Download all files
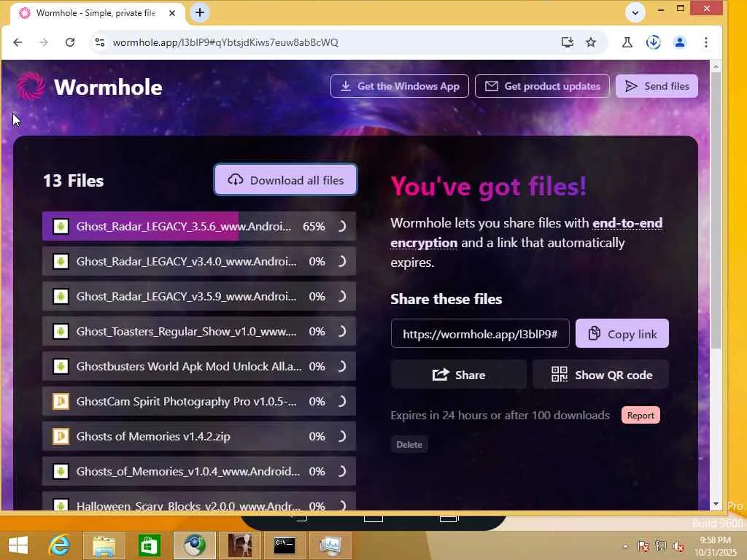The width and height of the screenshot is (747, 560). tap(285, 180)
